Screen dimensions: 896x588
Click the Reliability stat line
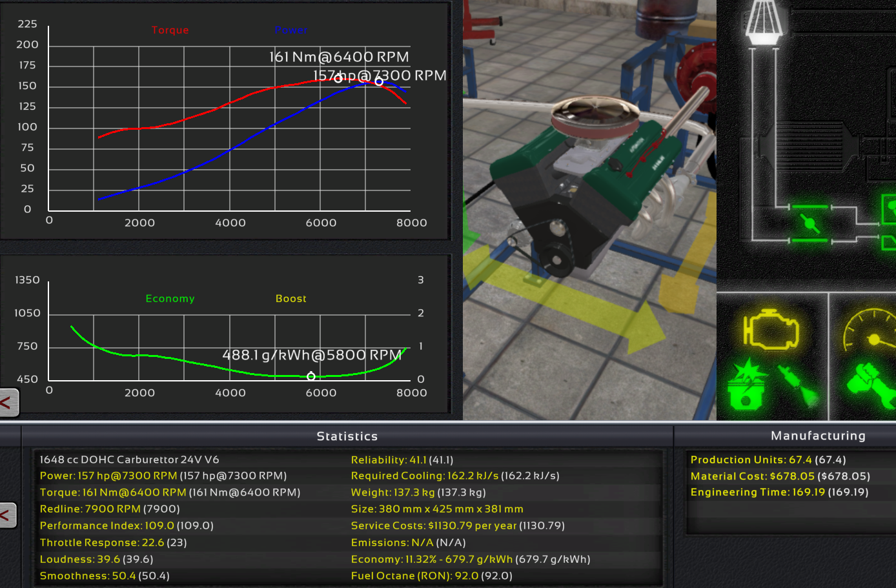[402, 460]
